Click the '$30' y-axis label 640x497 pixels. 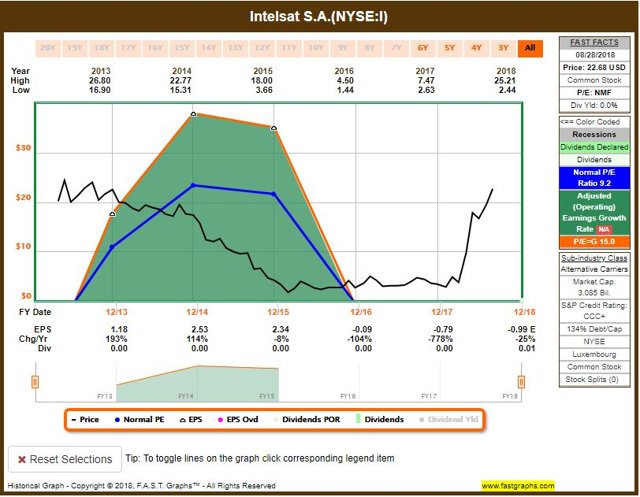point(23,148)
